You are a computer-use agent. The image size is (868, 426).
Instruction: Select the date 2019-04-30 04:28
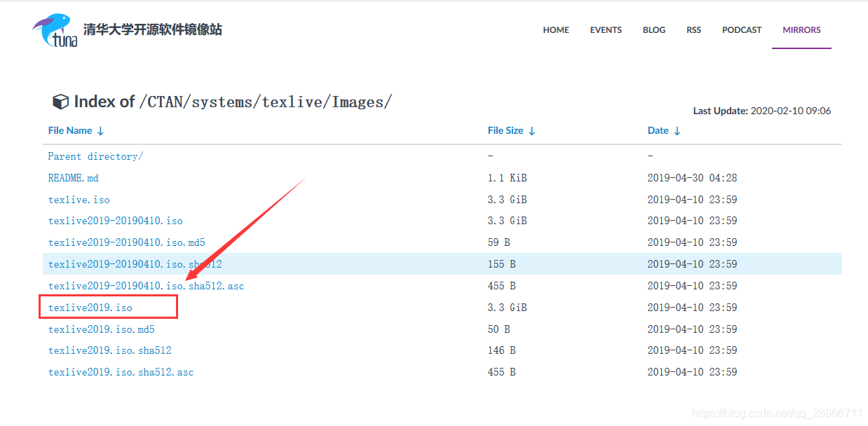[x=692, y=178]
